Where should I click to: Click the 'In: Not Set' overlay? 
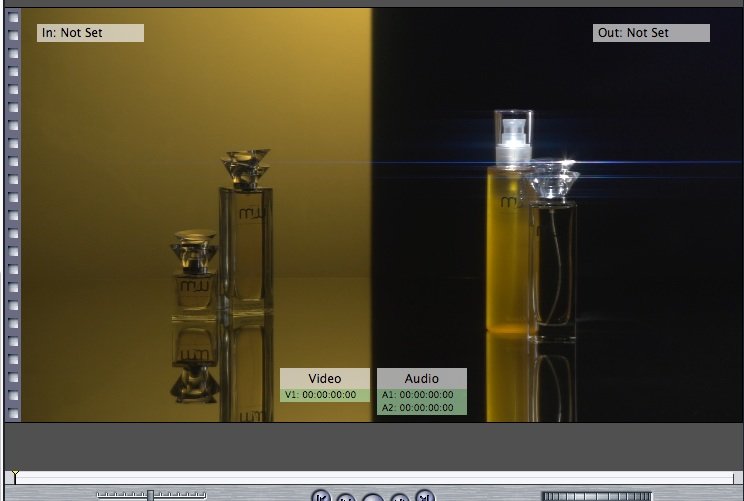tap(90, 33)
